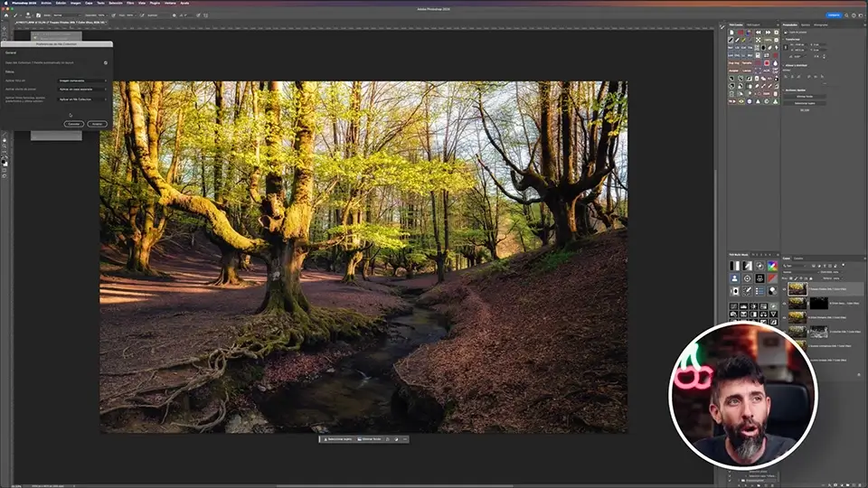Open the 'Aplicar en Nik Collection' dropdown

pos(82,99)
